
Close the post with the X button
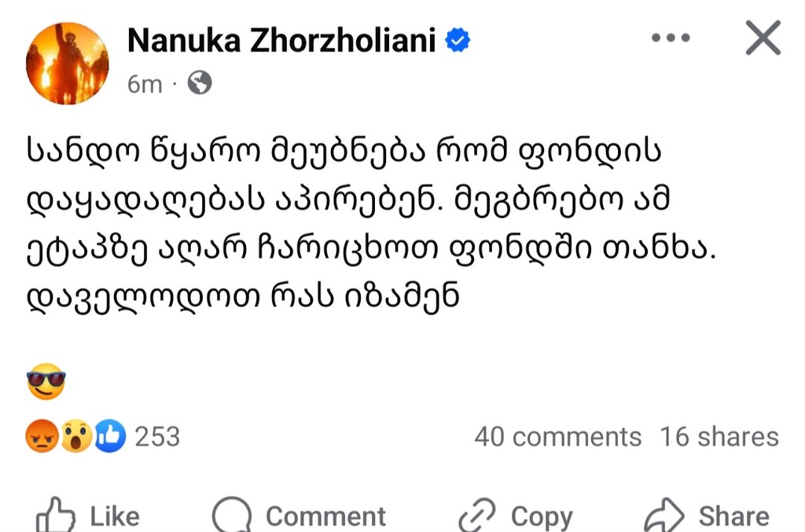pyautogui.click(x=763, y=38)
